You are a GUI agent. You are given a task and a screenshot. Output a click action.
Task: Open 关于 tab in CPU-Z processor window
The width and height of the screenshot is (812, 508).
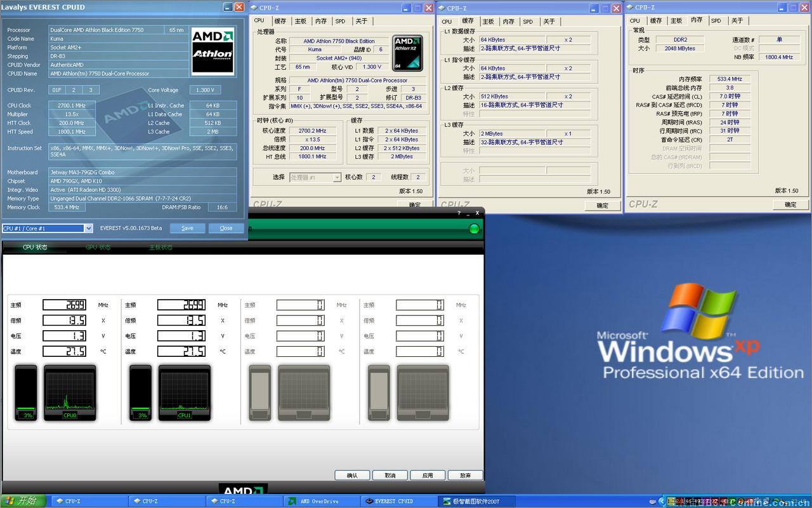pos(361,21)
